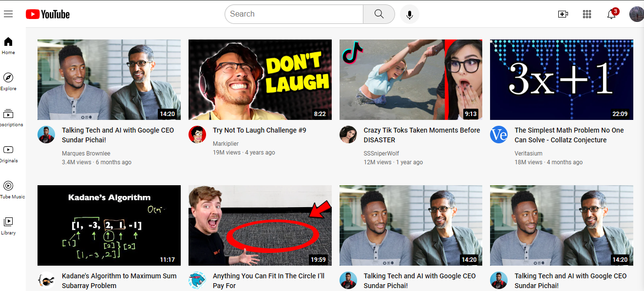Open the account profile avatar
Viewport: 644px width, 291px height.
tap(636, 14)
